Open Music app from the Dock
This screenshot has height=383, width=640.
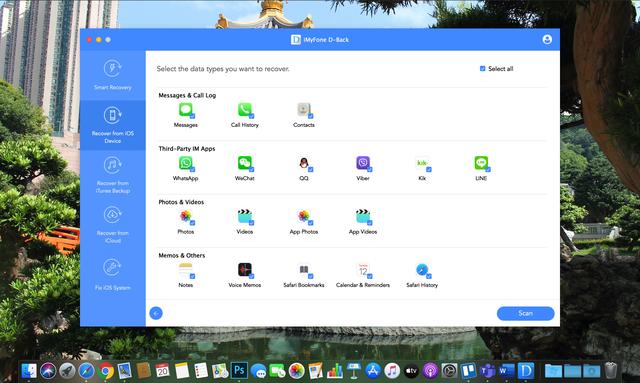pos(392,371)
